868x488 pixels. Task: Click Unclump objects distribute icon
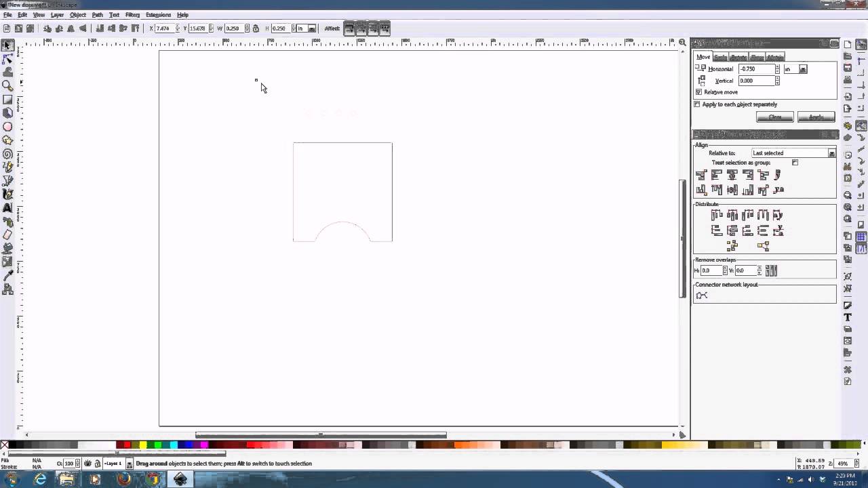coord(764,246)
